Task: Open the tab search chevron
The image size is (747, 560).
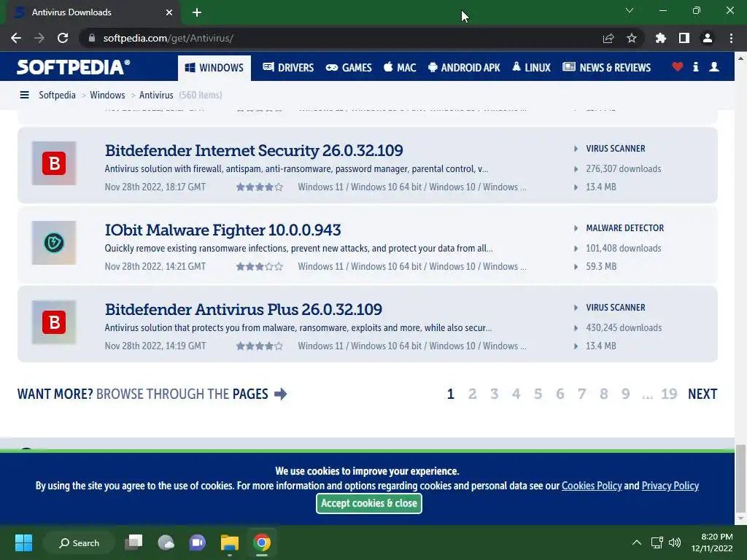Action: [630, 10]
